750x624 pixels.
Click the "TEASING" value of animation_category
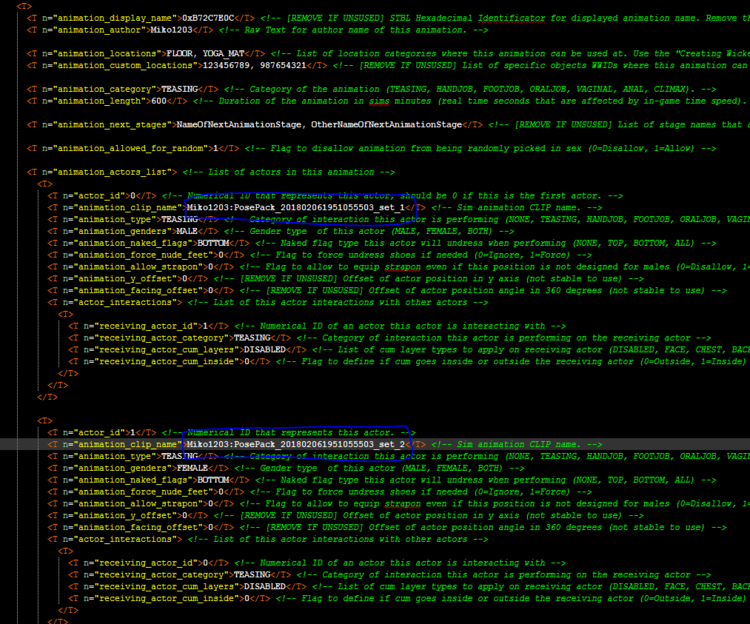coord(179,89)
